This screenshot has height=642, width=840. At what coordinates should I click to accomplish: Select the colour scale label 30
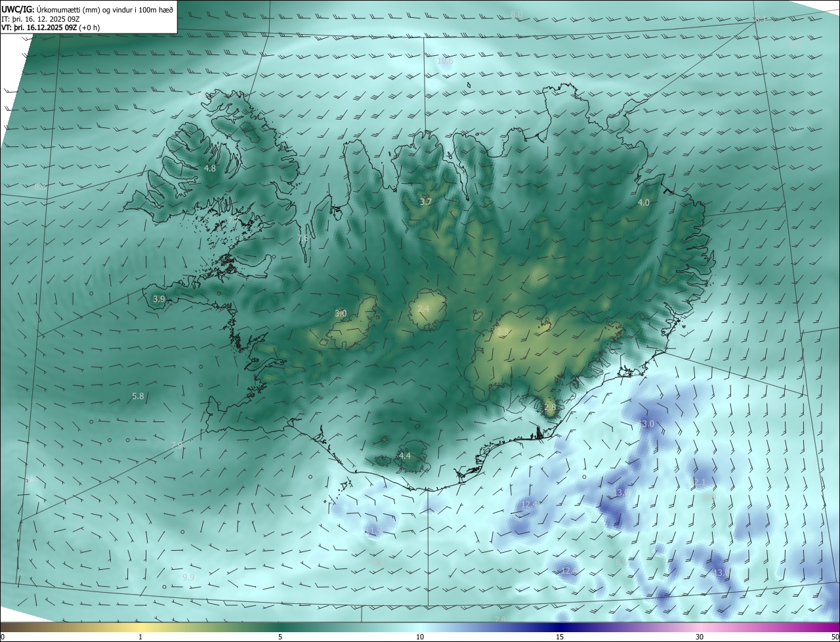coord(700,637)
